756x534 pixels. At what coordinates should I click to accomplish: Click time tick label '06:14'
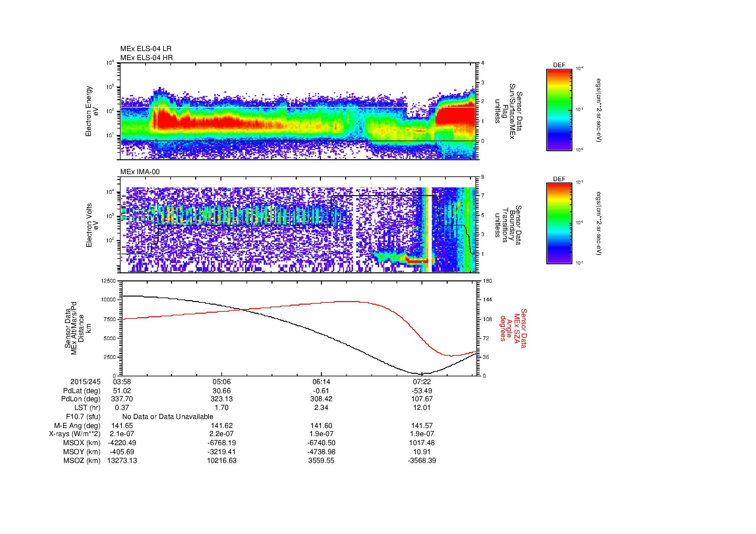(321, 382)
